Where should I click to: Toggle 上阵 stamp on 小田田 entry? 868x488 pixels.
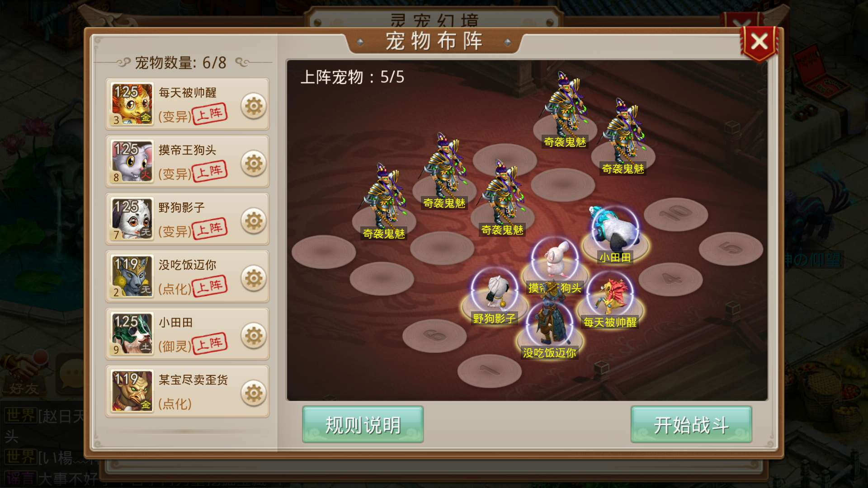coord(210,344)
